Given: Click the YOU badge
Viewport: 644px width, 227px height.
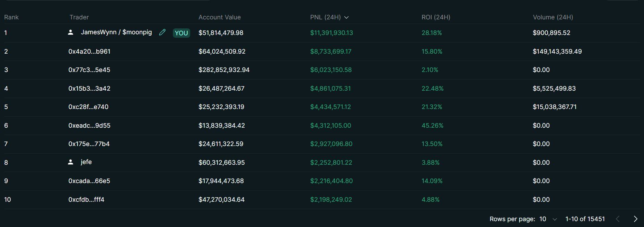Looking at the screenshot, I should tap(181, 33).
